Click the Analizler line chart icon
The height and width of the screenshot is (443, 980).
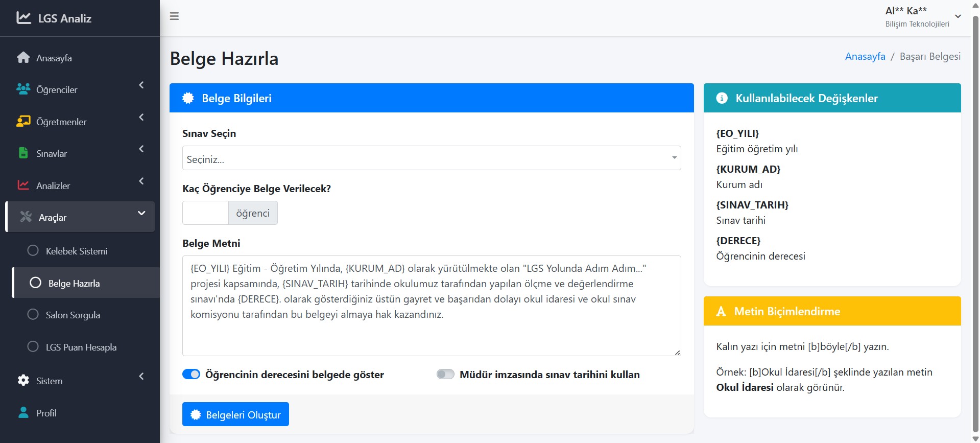pos(23,185)
